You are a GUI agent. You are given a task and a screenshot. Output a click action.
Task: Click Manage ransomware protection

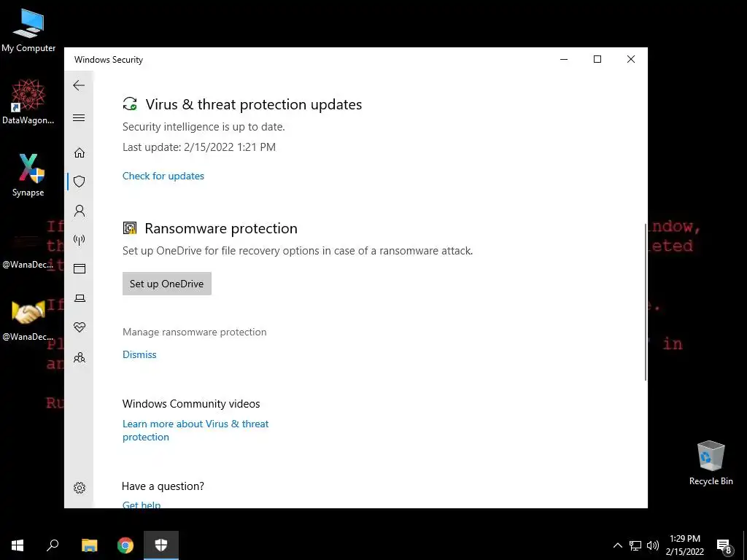194,332
